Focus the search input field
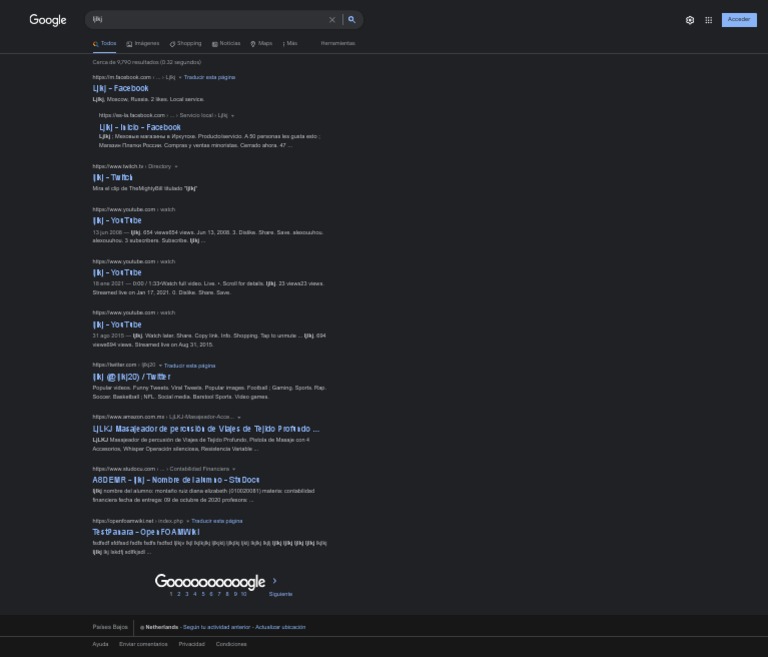The width and height of the screenshot is (768, 657). click(208, 20)
